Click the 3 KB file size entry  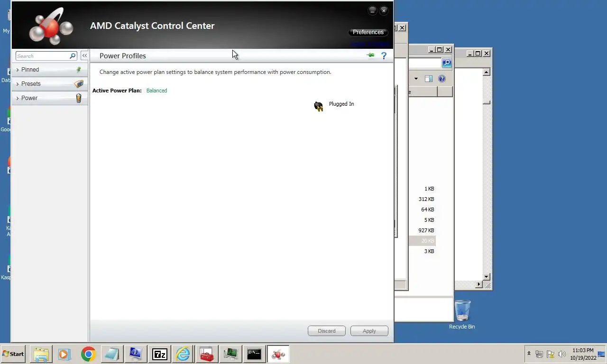click(x=429, y=251)
